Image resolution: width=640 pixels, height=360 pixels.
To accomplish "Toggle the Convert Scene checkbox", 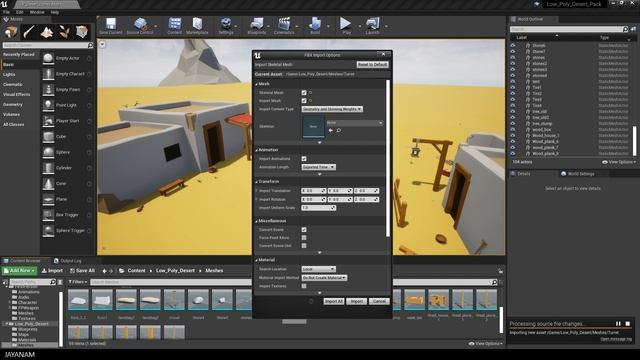I will tap(304, 230).
